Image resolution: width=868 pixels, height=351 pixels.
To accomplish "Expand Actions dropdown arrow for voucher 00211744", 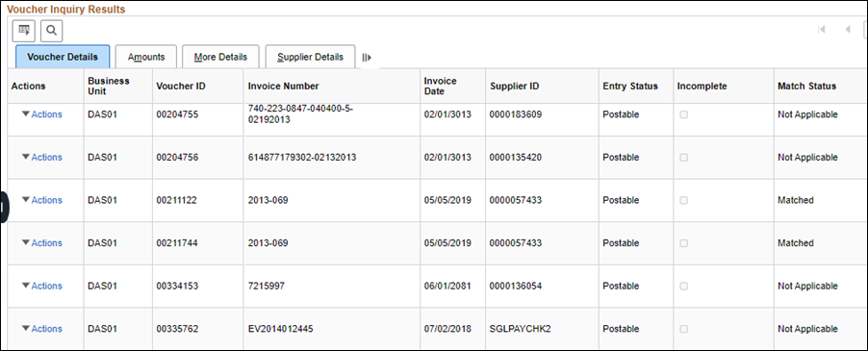I will [x=25, y=242].
